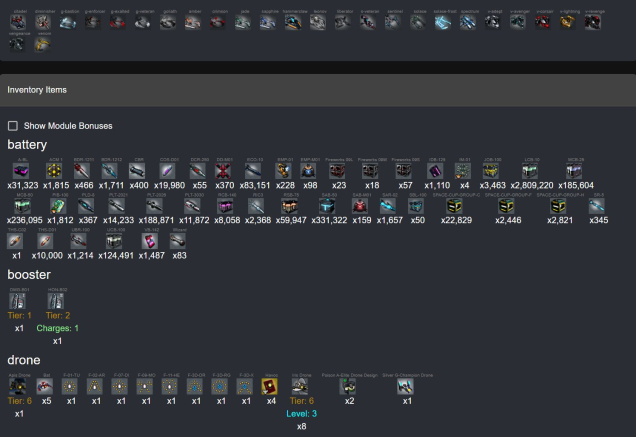The width and height of the screenshot is (636, 437).
Task: Select the green cup item showing x22,829
Action: click(x=455, y=206)
